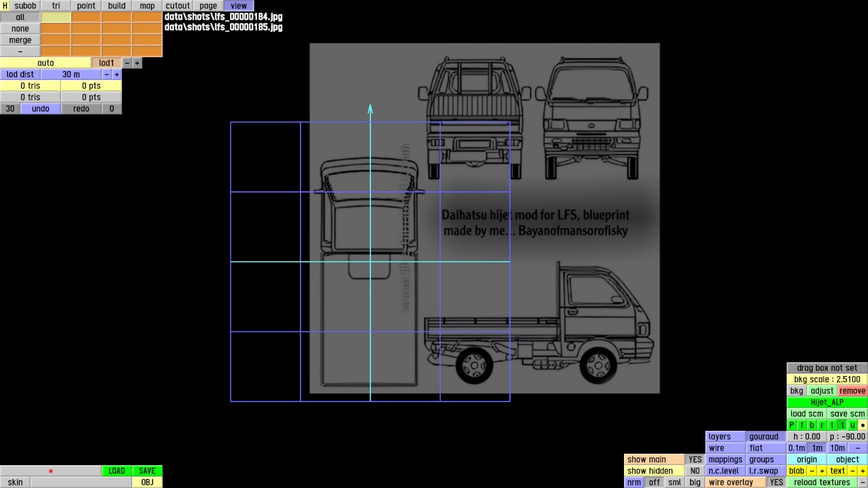Click the red asterisk file name field
868x488 pixels.
pos(51,471)
